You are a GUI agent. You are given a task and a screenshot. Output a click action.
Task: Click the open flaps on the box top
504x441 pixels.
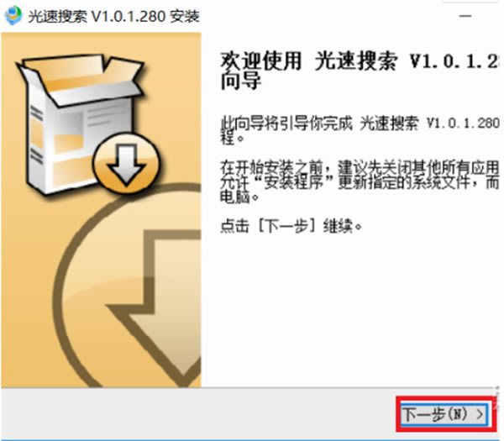tap(81, 80)
